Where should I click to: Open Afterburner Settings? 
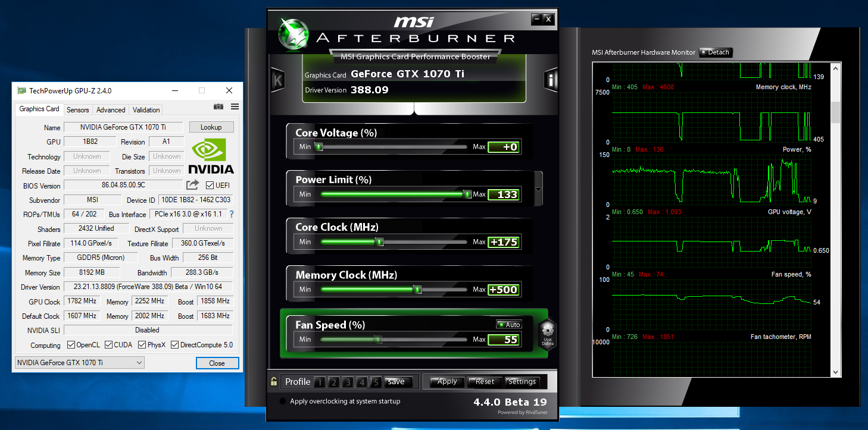(x=522, y=382)
